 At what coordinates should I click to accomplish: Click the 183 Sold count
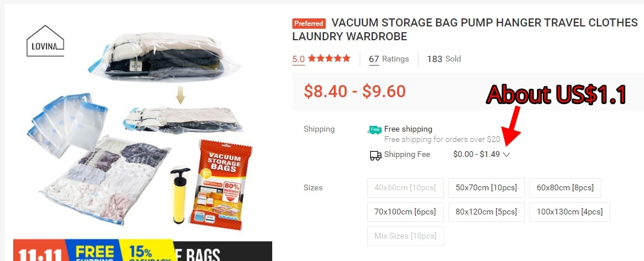444,59
